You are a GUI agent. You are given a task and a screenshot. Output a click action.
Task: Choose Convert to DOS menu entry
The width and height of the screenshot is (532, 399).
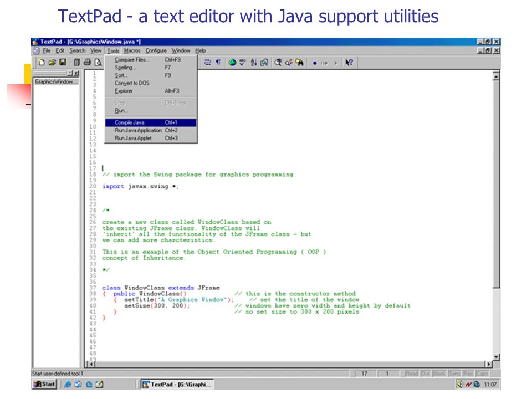tap(151, 83)
